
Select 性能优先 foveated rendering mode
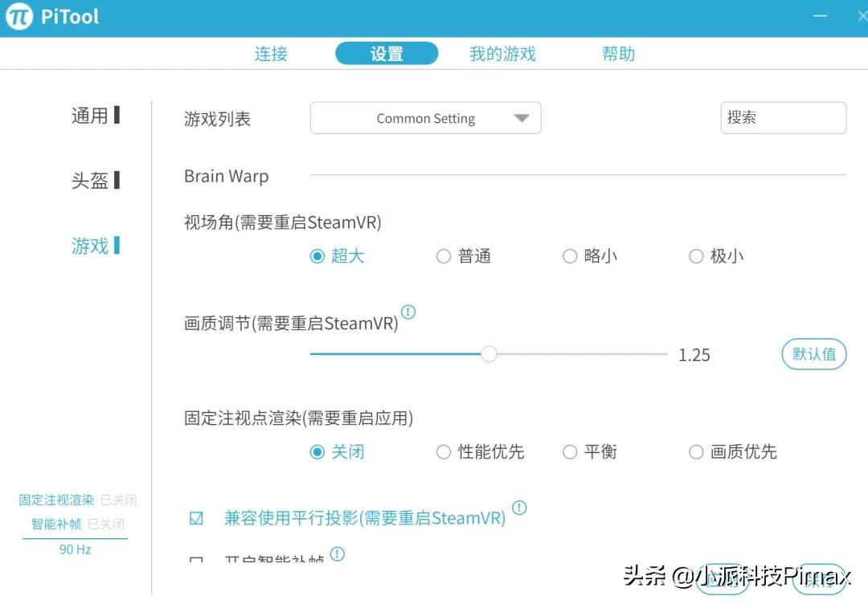tap(444, 451)
